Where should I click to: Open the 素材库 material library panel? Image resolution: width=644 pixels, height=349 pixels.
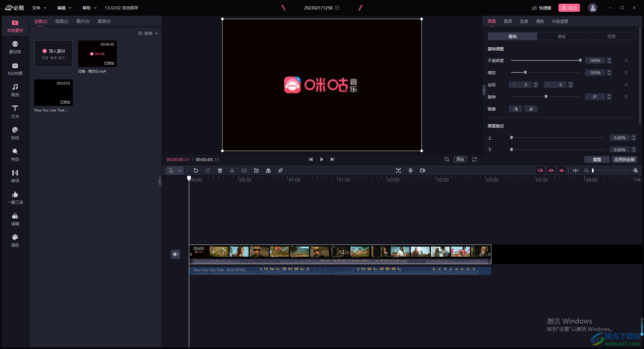(x=15, y=48)
